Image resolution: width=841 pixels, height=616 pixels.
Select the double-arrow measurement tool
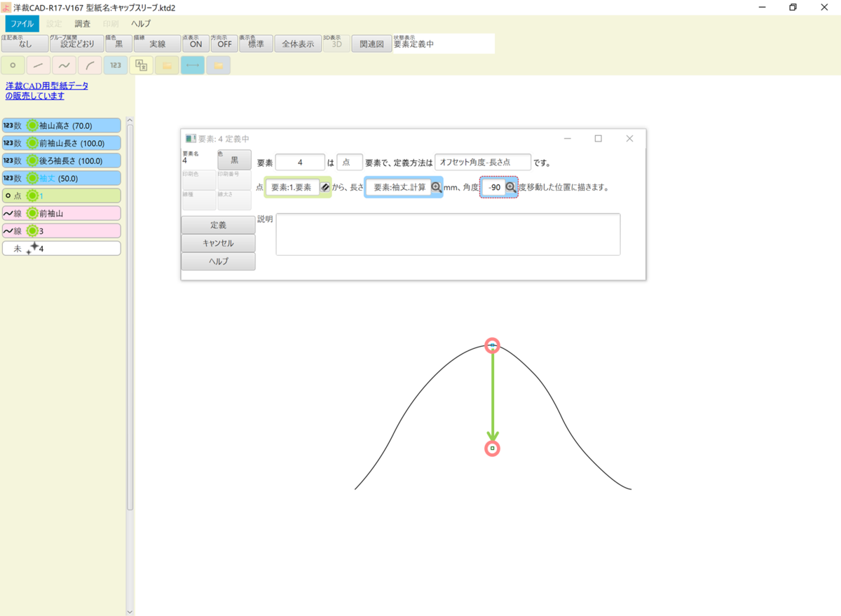coord(192,64)
